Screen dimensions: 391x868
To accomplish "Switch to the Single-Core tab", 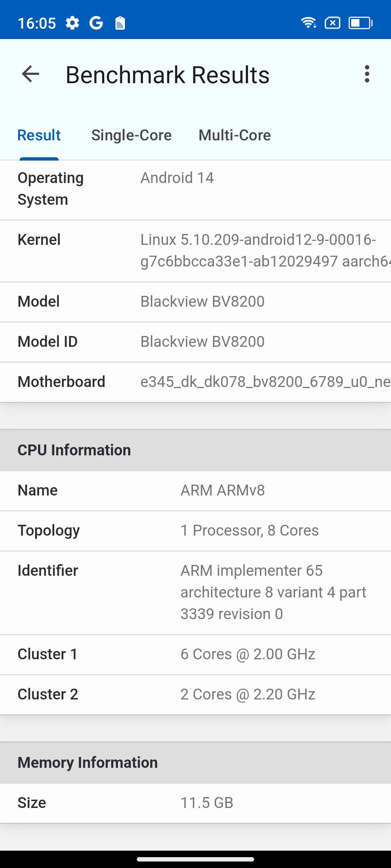I will point(131,135).
